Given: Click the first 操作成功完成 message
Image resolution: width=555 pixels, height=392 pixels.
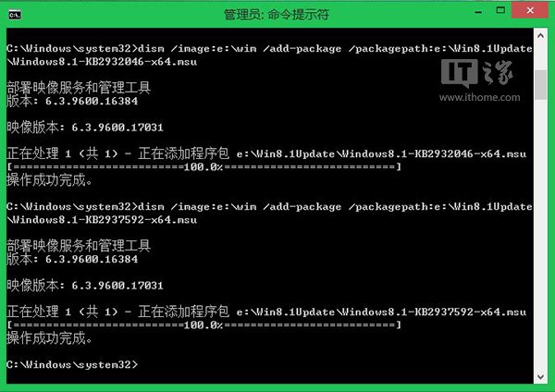Looking at the screenshot, I should pyautogui.click(x=50, y=180).
